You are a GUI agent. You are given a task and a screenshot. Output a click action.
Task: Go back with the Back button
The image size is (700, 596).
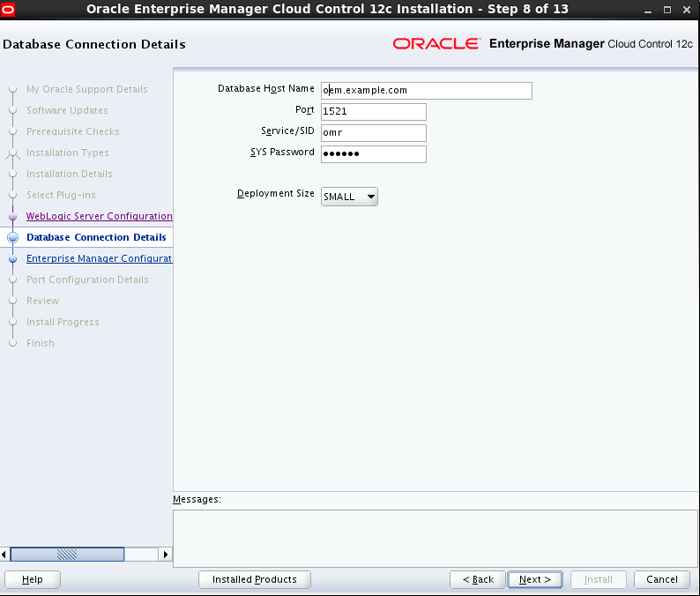coord(478,579)
